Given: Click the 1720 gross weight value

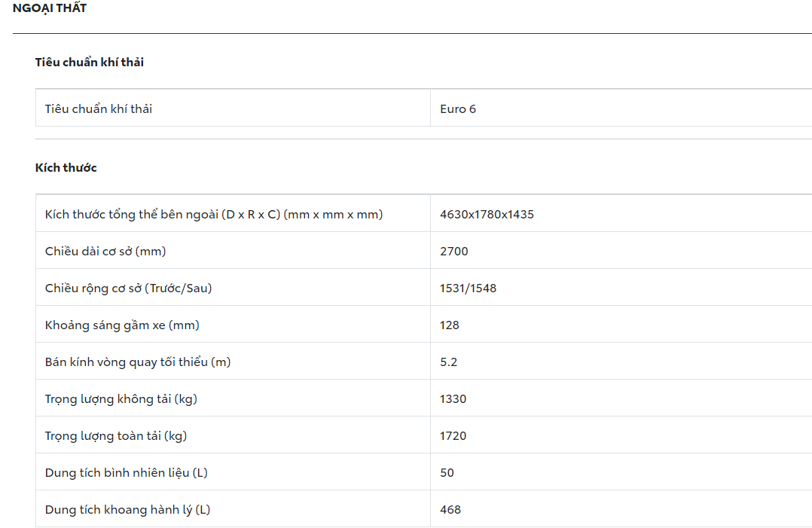Looking at the screenshot, I should pos(453,436).
